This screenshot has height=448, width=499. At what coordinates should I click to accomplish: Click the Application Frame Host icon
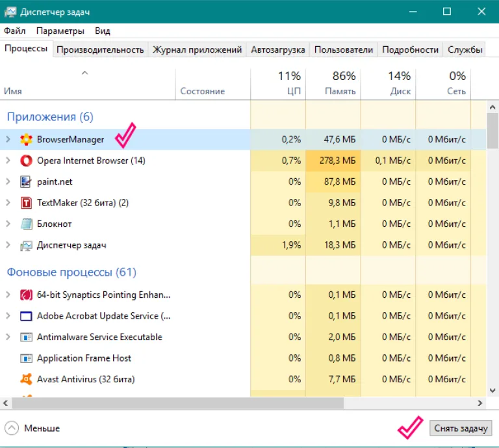click(x=26, y=358)
